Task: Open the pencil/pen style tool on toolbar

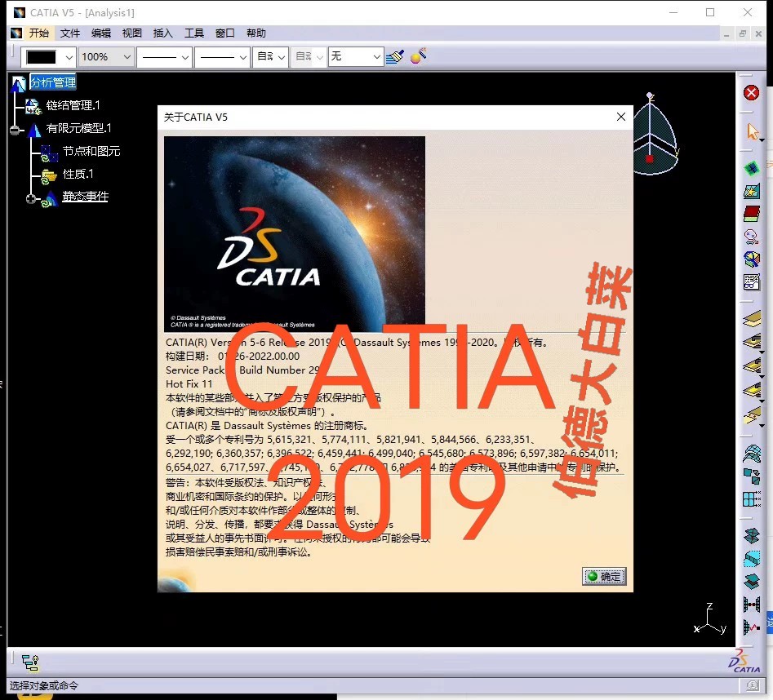Action: click(x=395, y=56)
